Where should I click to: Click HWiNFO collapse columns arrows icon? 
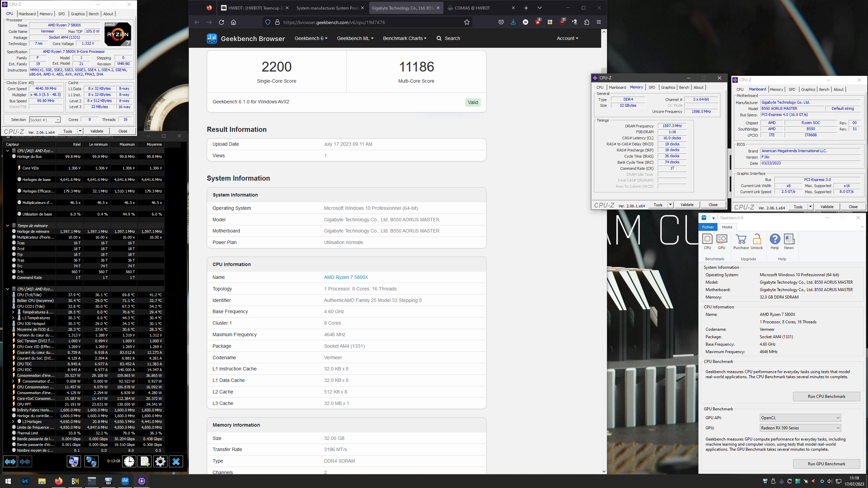point(25,461)
